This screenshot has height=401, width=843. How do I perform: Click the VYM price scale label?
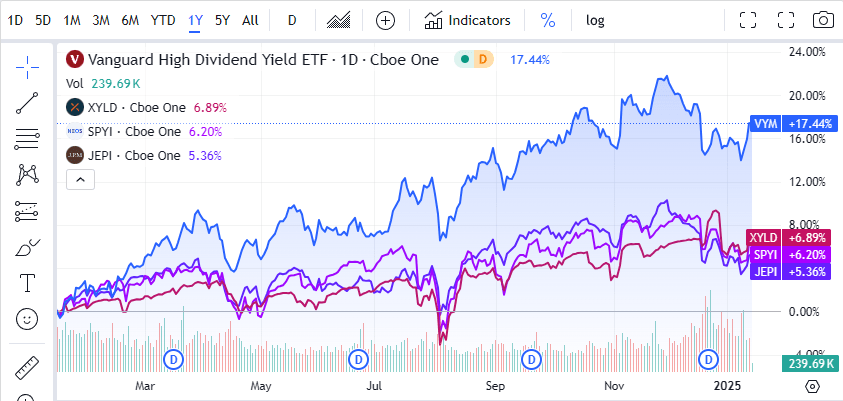pyautogui.click(x=777, y=125)
